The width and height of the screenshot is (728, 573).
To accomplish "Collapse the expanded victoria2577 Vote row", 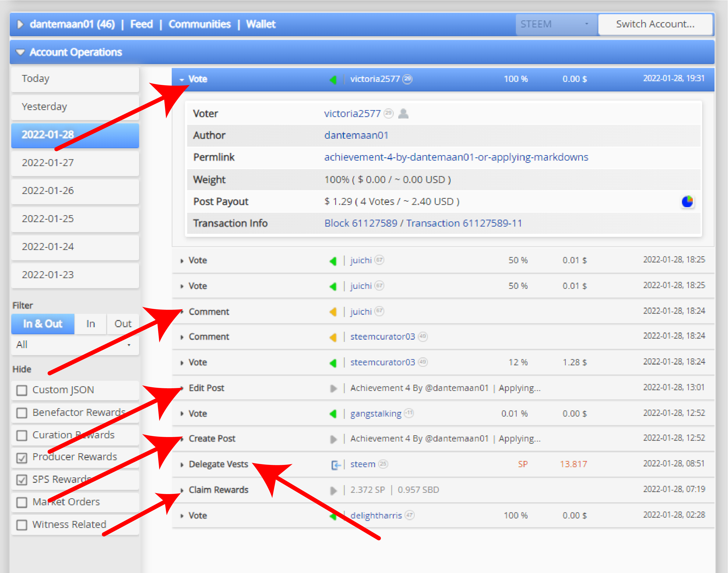I will (x=182, y=80).
